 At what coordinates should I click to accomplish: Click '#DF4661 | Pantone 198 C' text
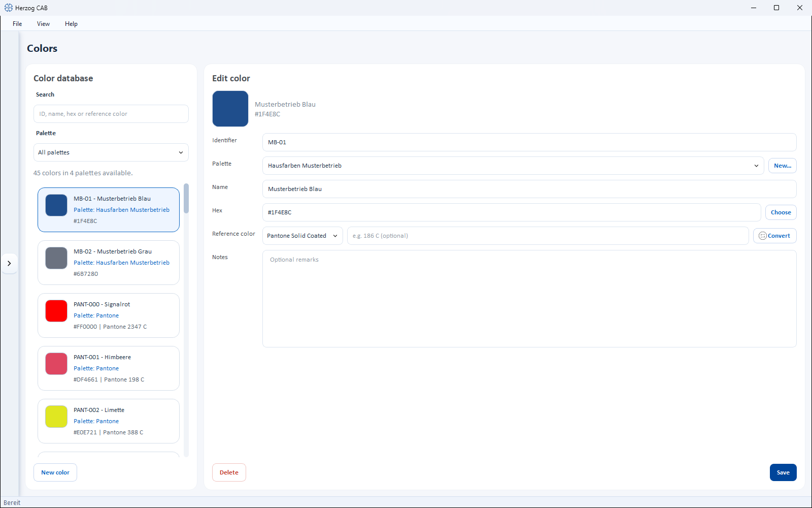tap(109, 379)
